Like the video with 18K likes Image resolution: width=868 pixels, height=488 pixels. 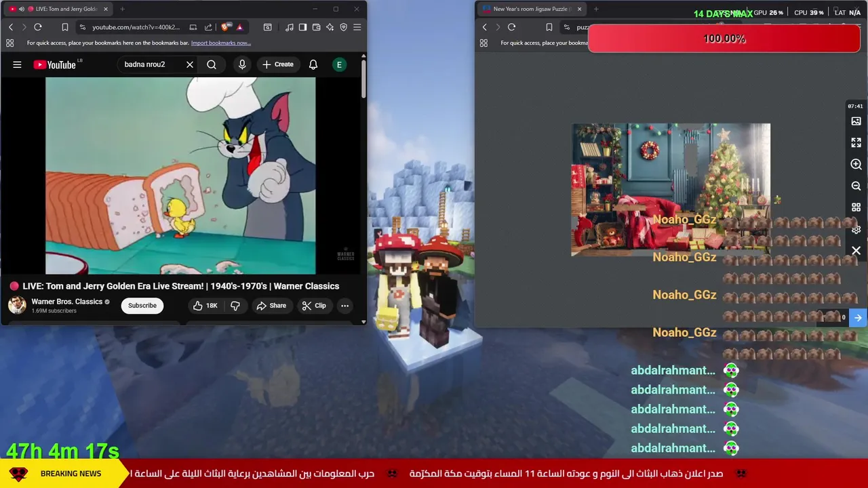coord(205,306)
